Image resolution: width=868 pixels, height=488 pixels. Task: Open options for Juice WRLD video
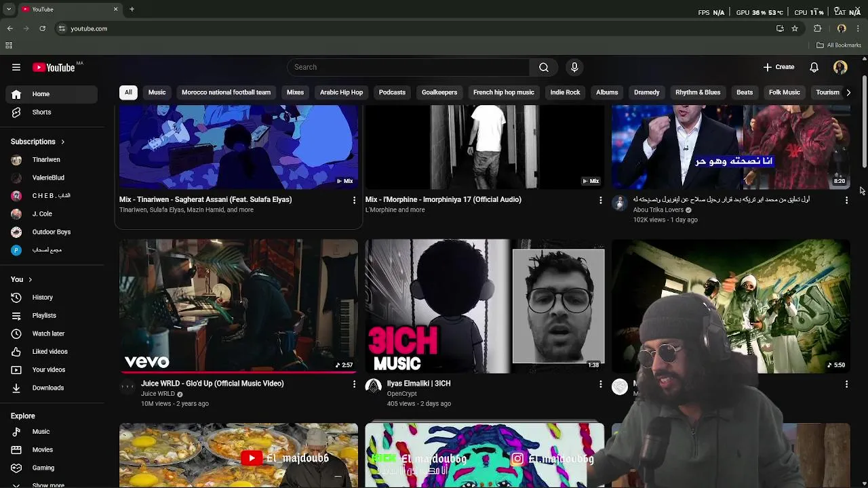(353, 384)
